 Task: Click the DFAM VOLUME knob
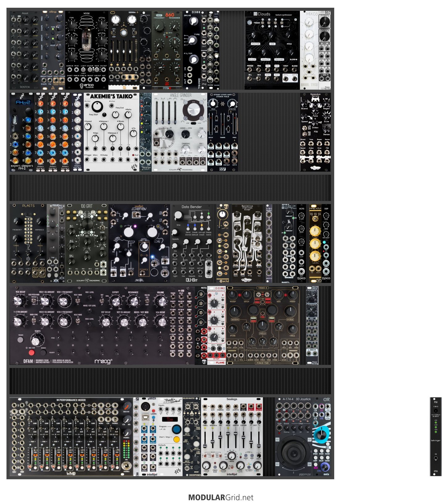click(x=160, y=301)
